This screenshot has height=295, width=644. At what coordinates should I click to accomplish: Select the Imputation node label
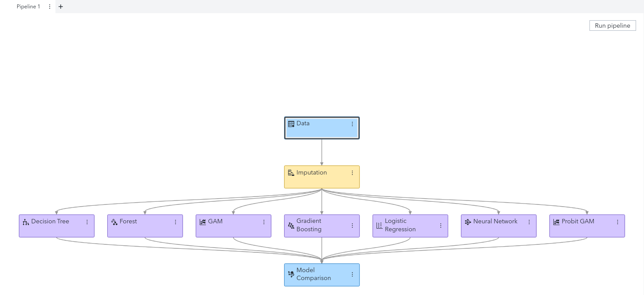pyautogui.click(x=311, y=173)
